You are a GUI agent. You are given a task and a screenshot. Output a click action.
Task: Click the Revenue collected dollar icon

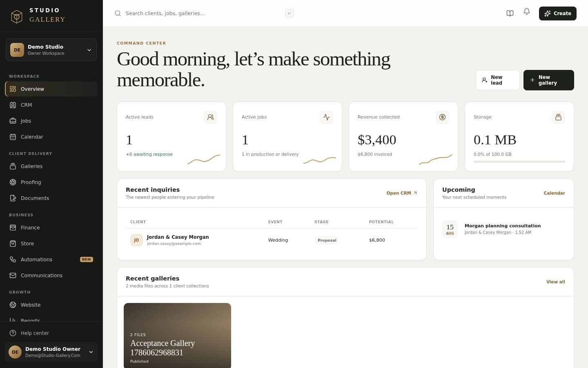tap(442, 117)
